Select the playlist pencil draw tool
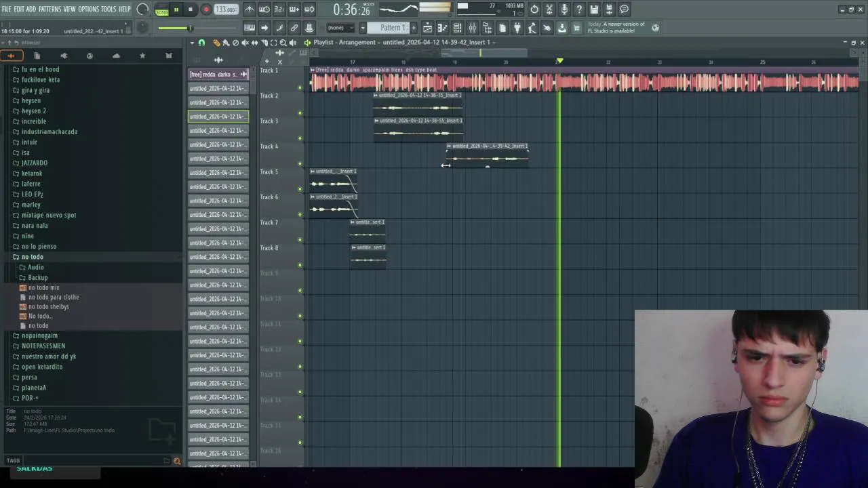This screenshot has width=868, height=488. point(216,43)
